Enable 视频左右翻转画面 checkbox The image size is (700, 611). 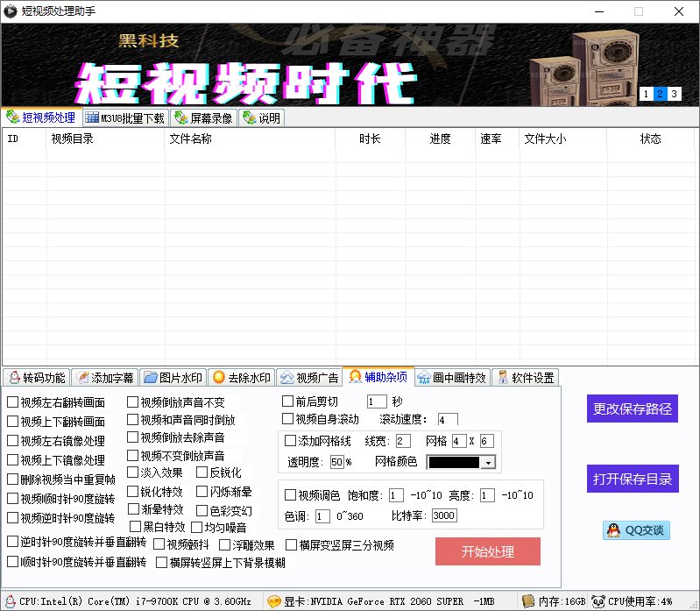(x=12, y=402)
